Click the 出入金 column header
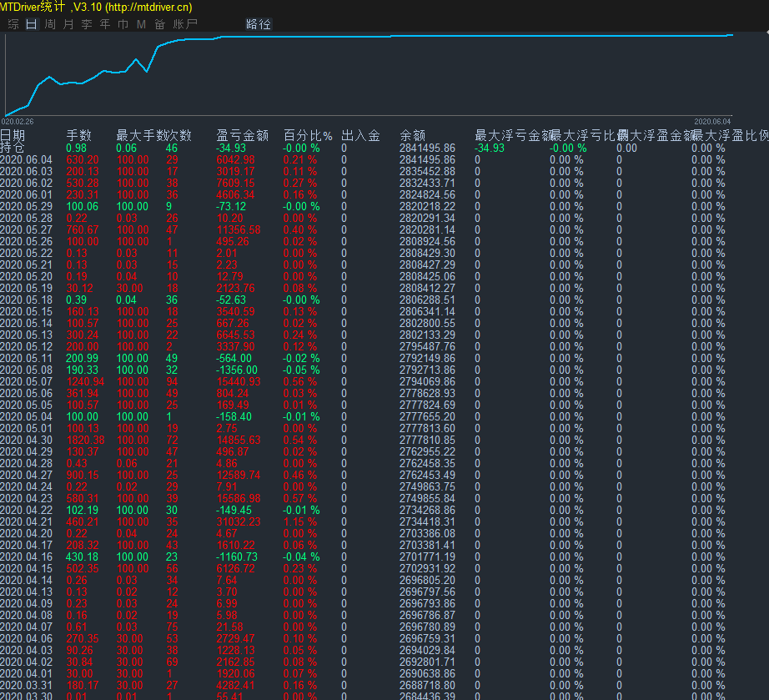Viewport: 769px width, 700px height. click(360, 135)
